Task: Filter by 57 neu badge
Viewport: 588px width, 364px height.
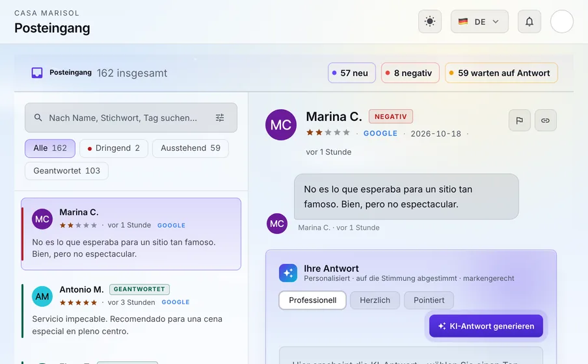Action: [x=351, y=73]
